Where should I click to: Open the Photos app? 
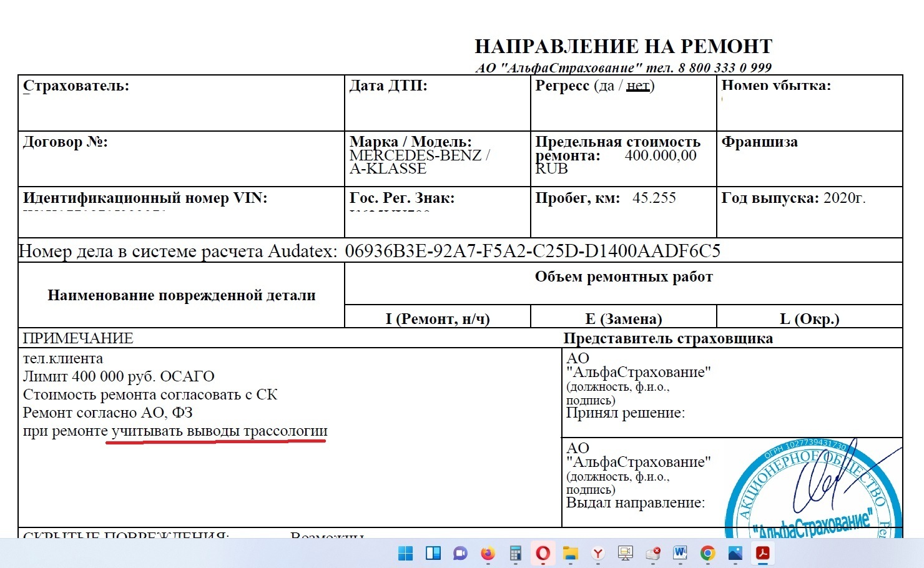point(735,553)
